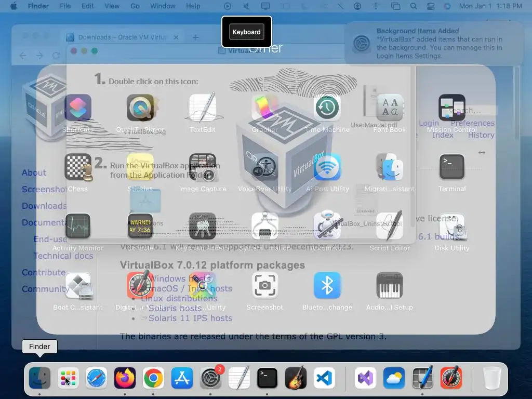The width and height of the screenshot is (532, 399).
Task: Click the browser reload button
Action: click(x=56, y=55)
